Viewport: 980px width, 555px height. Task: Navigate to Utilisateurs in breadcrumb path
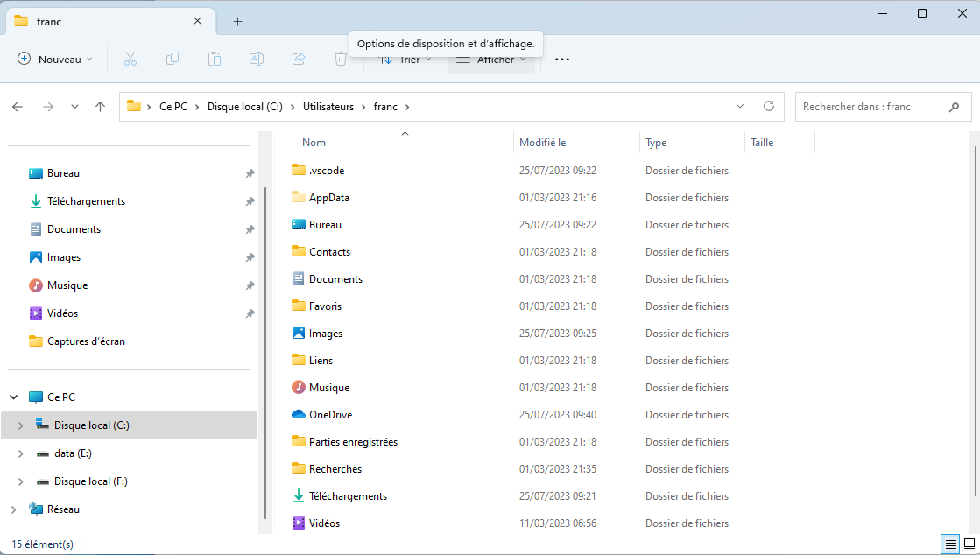click(328, 107)
